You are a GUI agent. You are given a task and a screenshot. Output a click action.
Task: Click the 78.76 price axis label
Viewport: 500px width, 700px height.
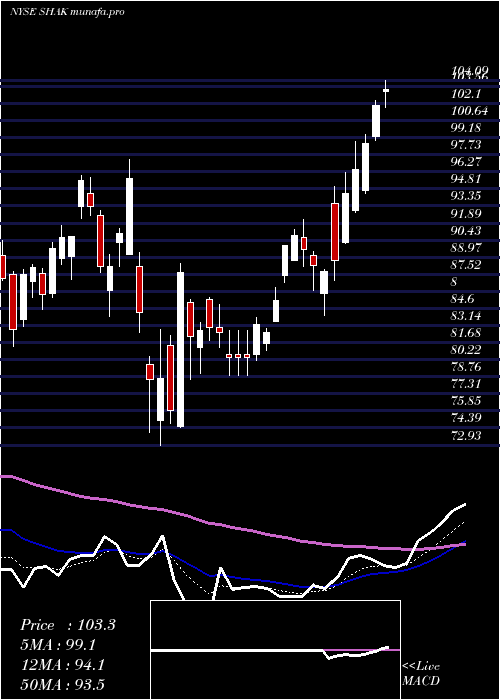point(466,367)
